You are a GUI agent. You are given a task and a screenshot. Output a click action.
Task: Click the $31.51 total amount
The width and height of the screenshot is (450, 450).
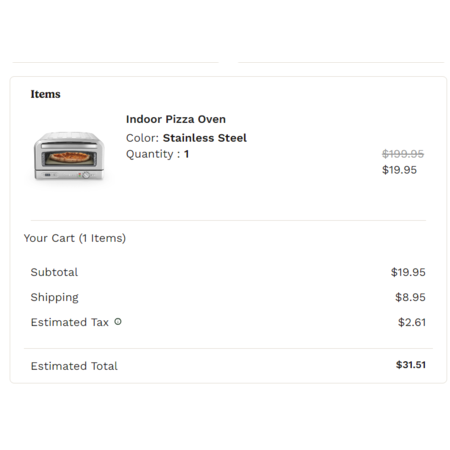[411, 365]
